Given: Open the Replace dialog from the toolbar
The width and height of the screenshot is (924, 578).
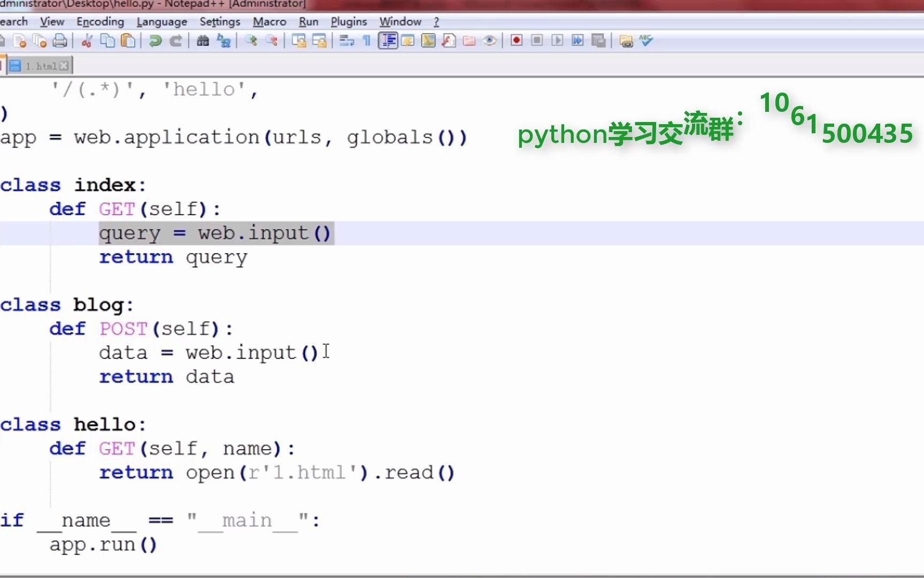Looking at the screenshot, I should 224,40.
